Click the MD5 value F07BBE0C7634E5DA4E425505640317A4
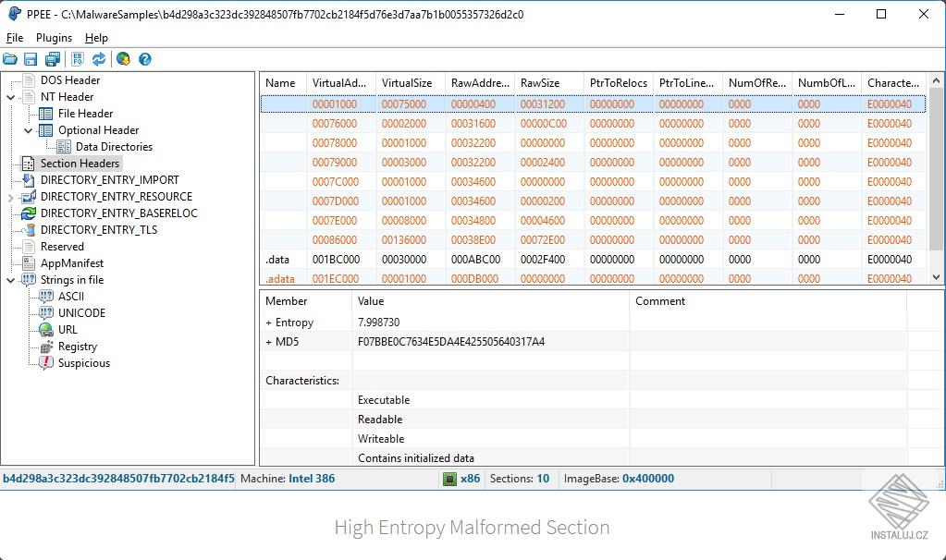Screen dimensions: 946x560 coord(451,342)
